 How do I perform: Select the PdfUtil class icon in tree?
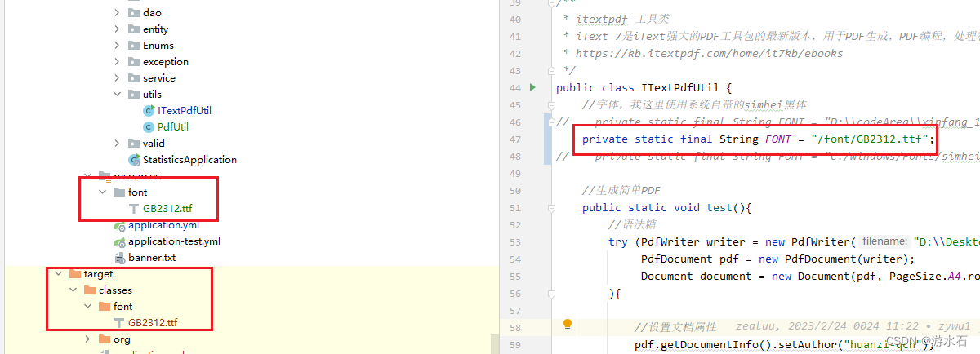click(148, 127)
